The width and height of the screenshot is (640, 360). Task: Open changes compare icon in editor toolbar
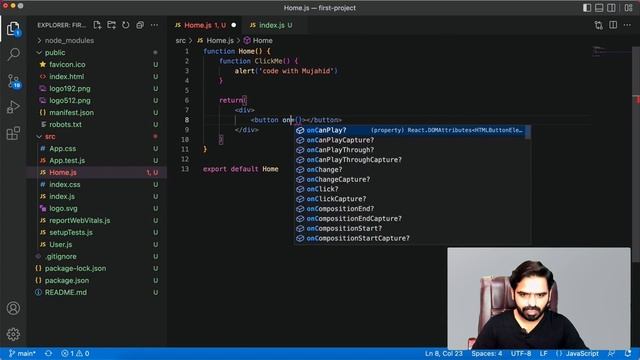598,25
